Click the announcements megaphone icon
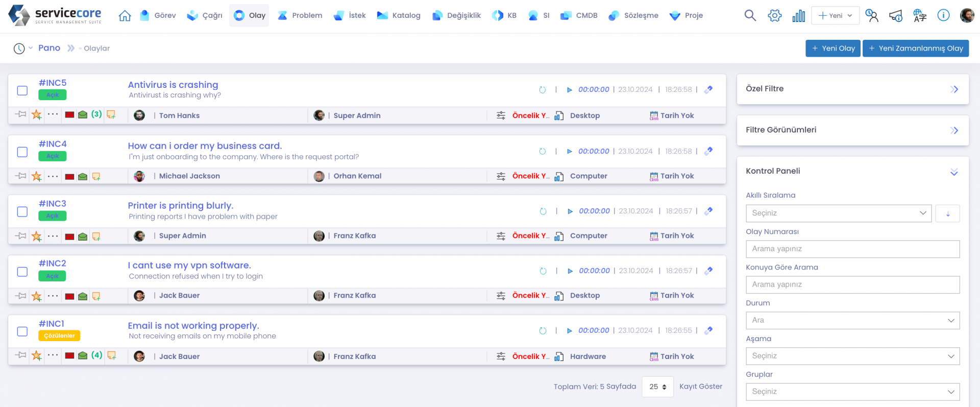 pyautogui.click(x=895, y=16)
